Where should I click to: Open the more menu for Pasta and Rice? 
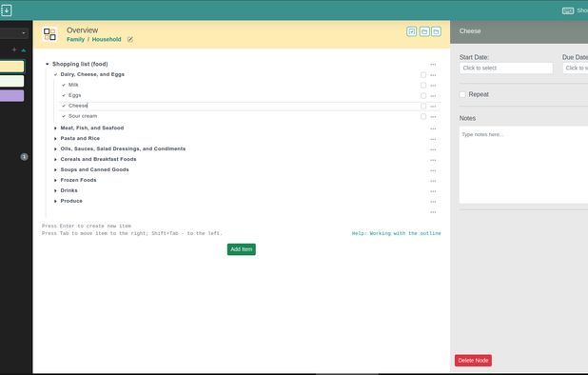coord(433,139)
